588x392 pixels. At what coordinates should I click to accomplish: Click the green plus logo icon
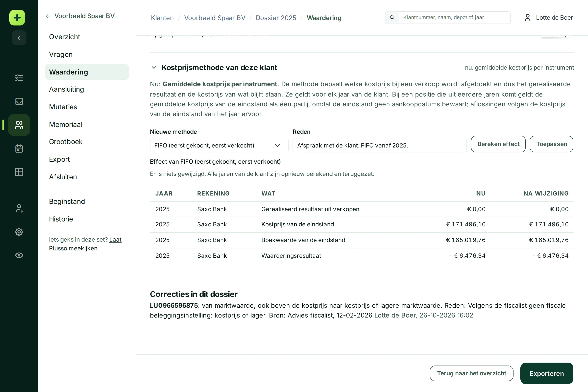pos(17,17)
